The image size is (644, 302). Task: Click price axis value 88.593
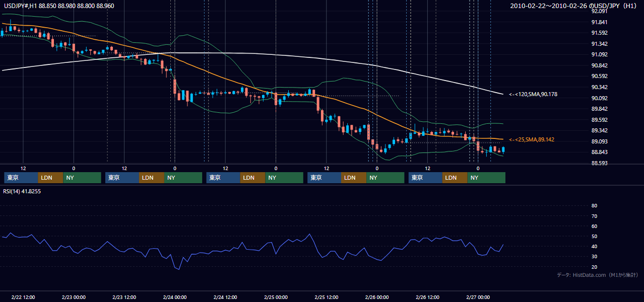tap(599, 163)
